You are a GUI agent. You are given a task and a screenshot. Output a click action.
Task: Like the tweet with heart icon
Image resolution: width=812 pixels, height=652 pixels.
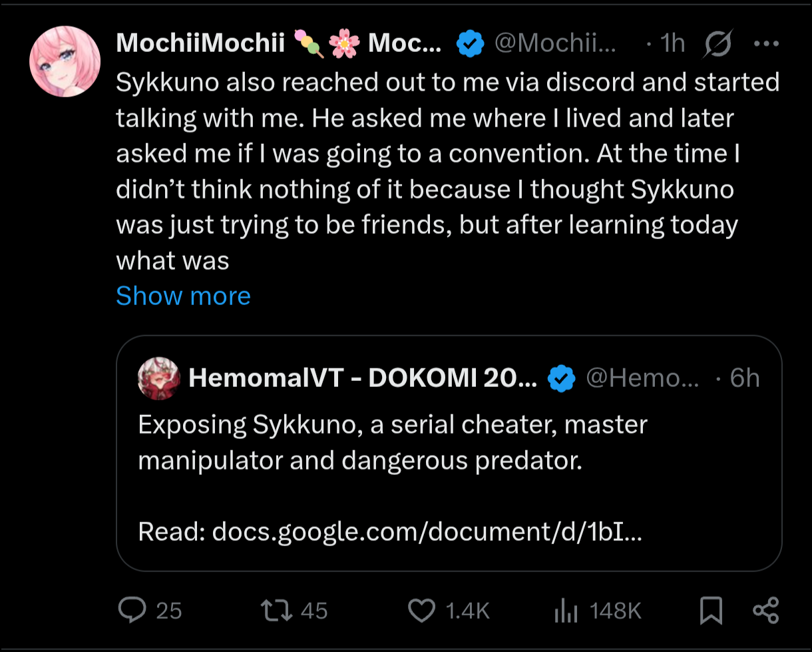tap(421, 610)
